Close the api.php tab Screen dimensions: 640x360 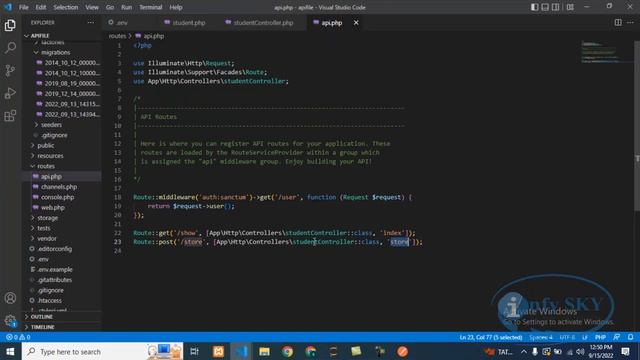[x=356, y=22]
